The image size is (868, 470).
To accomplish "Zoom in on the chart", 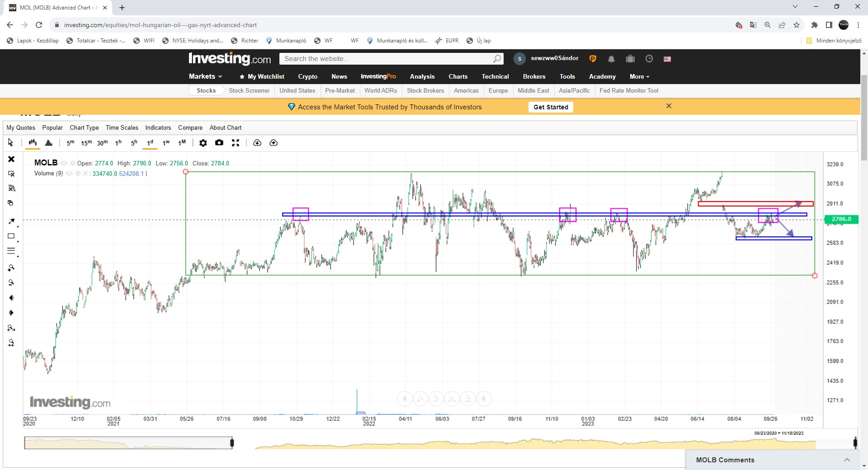I will point(11,268).
